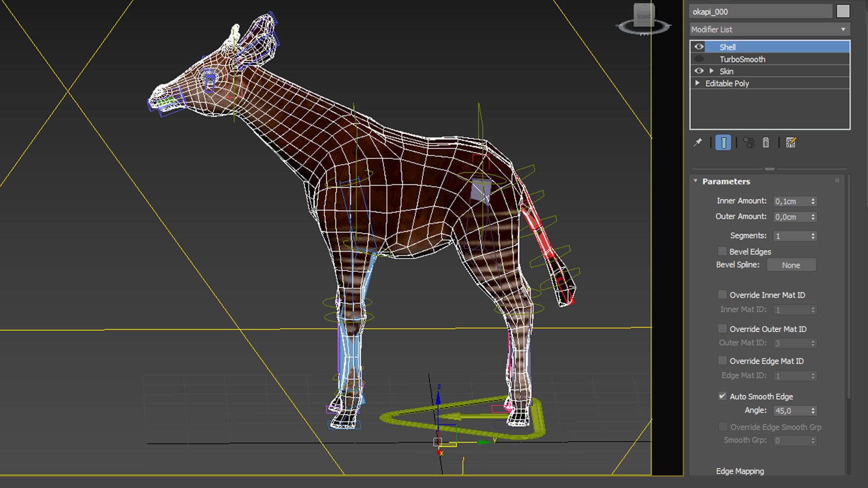868x488 pixels.
Task: Open Configure Modifier Sets icon
Action: [x=791, y=143]
